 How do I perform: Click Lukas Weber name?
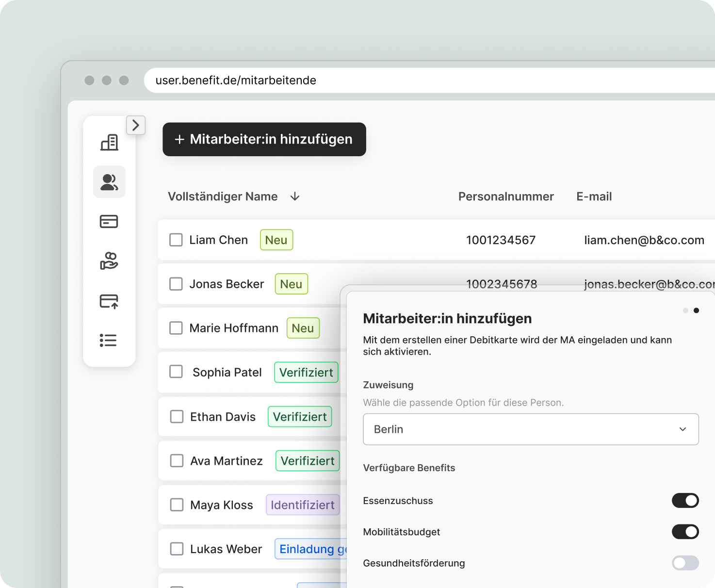tap(226, 549)
